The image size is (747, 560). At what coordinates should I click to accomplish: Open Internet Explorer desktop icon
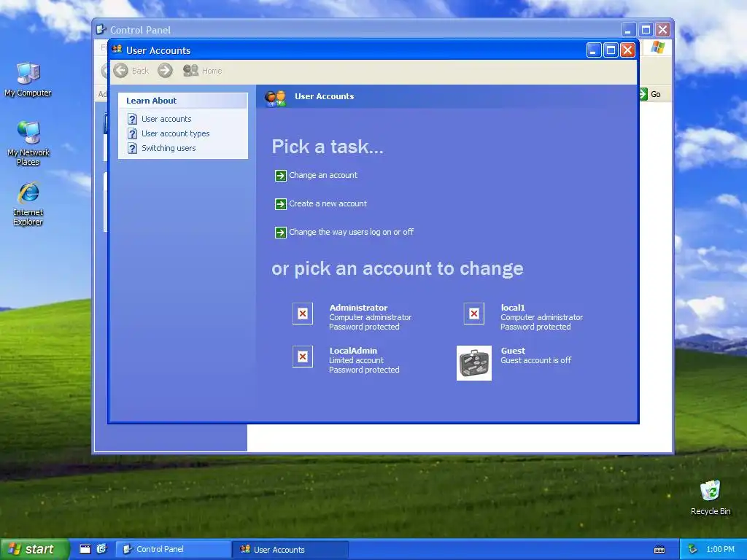point(28,203)
